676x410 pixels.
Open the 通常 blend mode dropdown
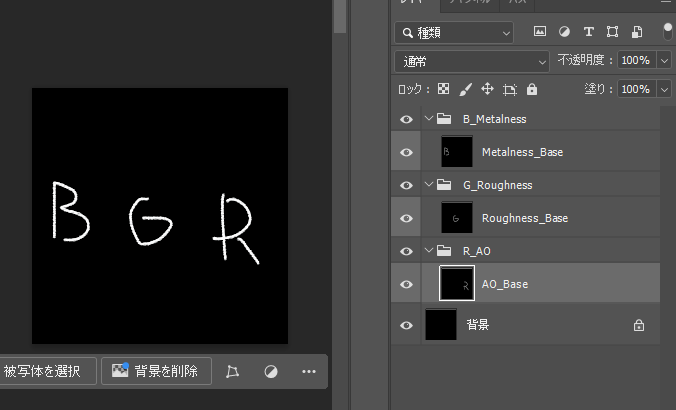tap(472, 62)
